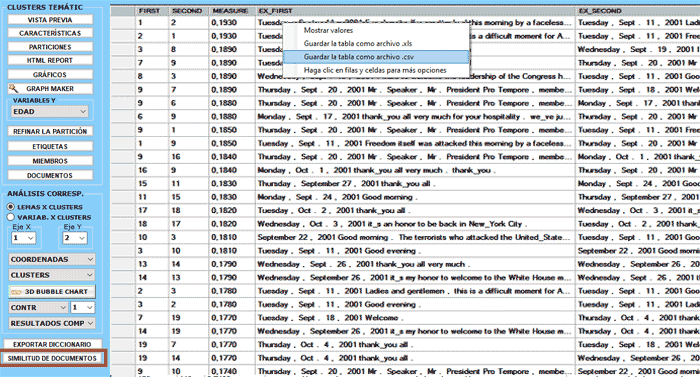Open the PARTICIONES button
The height and width of the screenshot is (377, 700).
point(50,47)
